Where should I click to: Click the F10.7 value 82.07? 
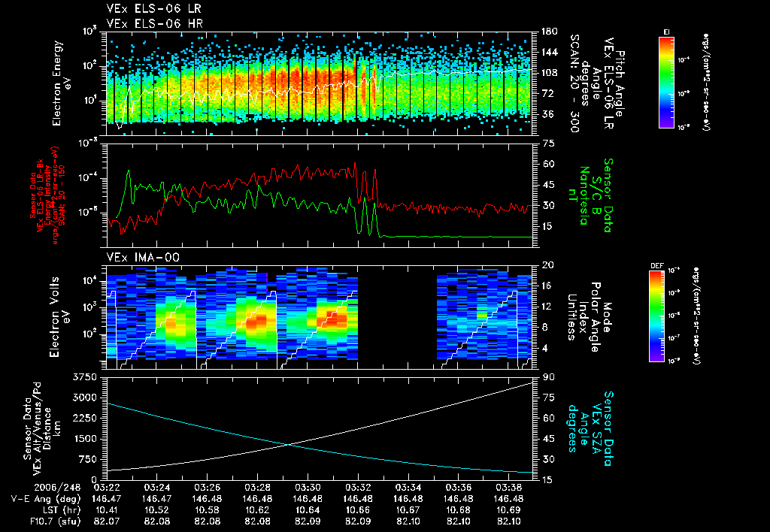(107, 521)
